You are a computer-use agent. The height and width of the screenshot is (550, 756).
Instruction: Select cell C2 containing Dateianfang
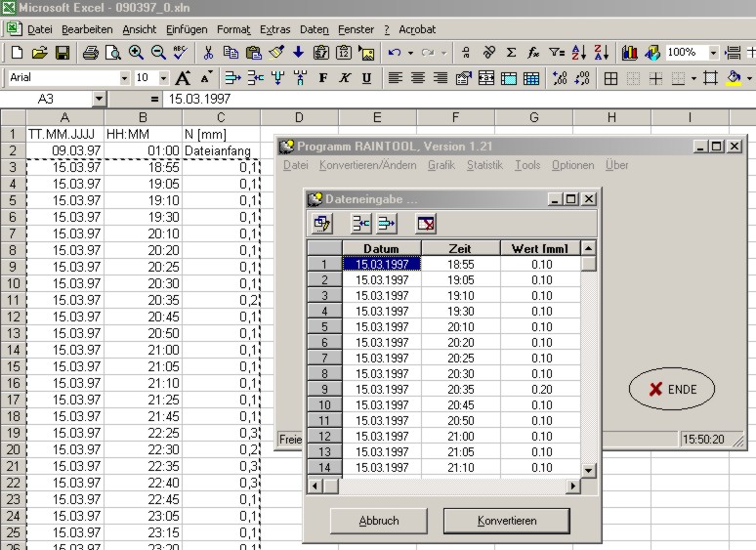pyautogui.click(x=222, y=150)
